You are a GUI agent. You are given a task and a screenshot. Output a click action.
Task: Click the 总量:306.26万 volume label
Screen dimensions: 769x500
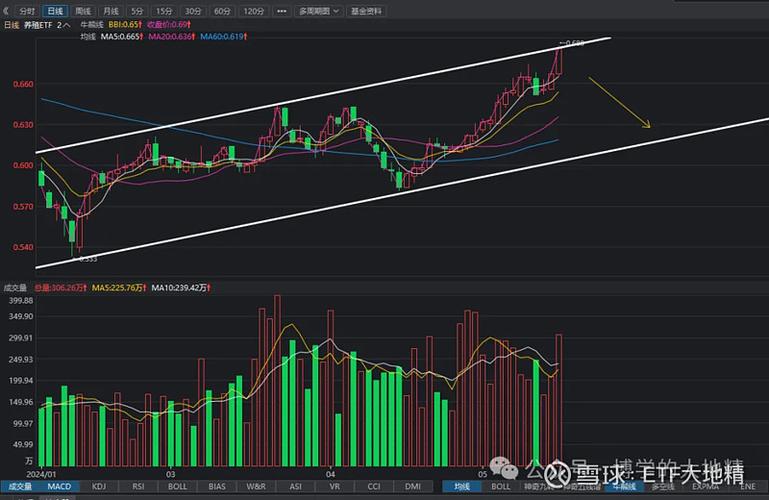tap(60, 288)
